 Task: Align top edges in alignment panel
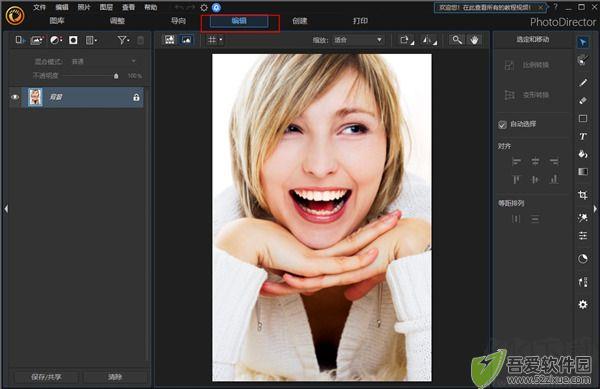pyautogui.click(x=517, y=179)
